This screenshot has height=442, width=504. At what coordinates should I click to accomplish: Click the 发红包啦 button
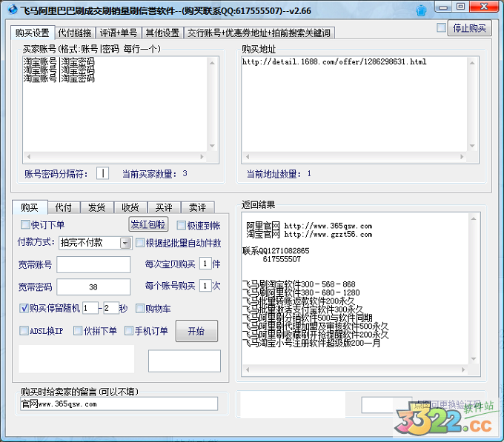149,224
